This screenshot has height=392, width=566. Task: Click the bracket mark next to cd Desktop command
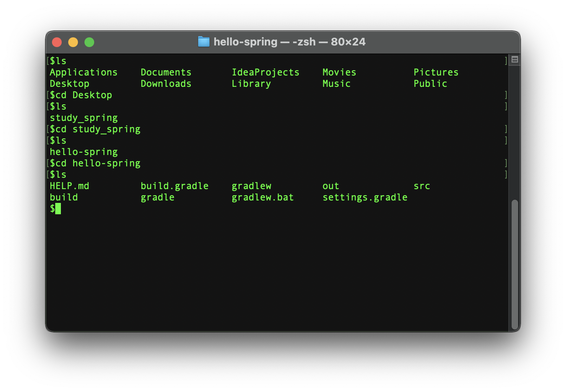[506, 95]
